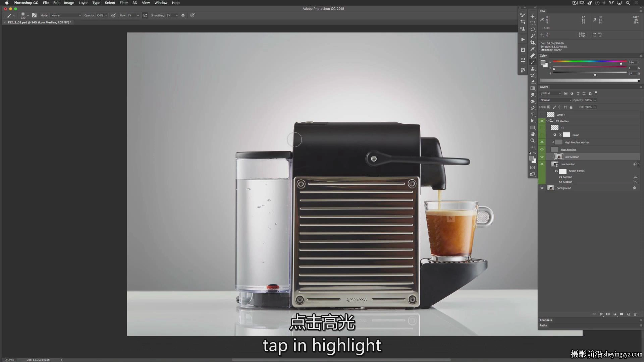The width and height of the screenshot is (644, 362).
Task: Select the Lasso tool
Action: tap(532, 29)
